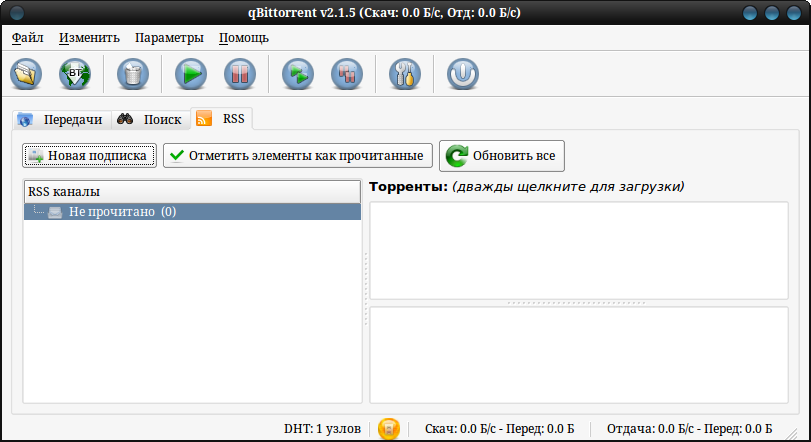Pause torrent with red pause icon
Viewport: 811px width, 442px height.
pyautogui.click(x=240, y=74)
